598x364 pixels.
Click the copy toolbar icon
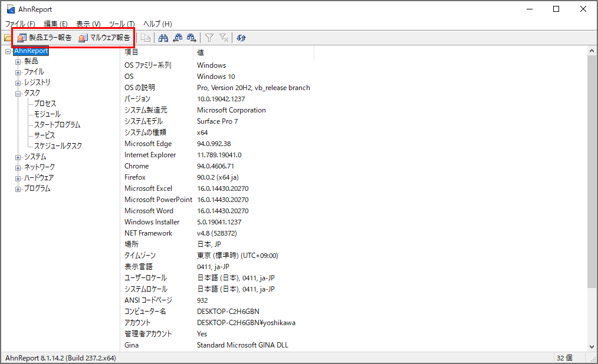pyautogui.click(x=145, y=38)
